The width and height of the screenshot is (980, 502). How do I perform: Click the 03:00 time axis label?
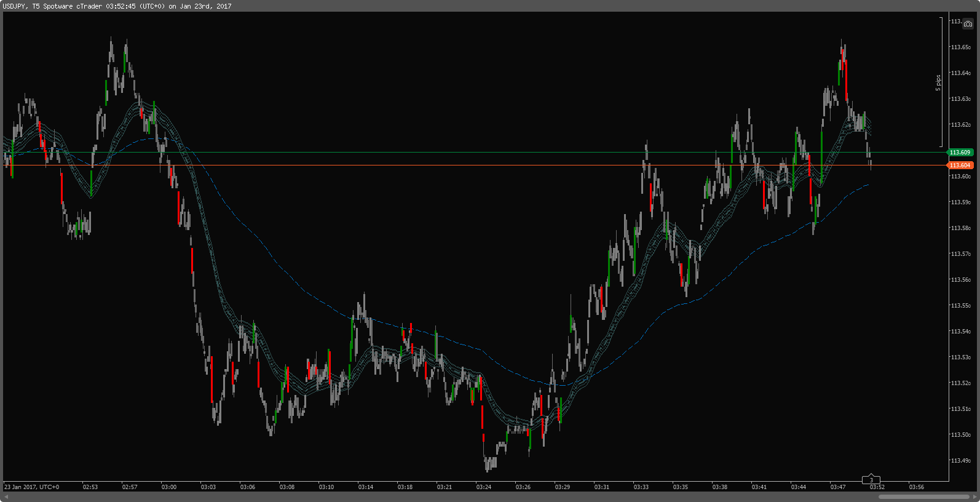click(x=169, y=487)
